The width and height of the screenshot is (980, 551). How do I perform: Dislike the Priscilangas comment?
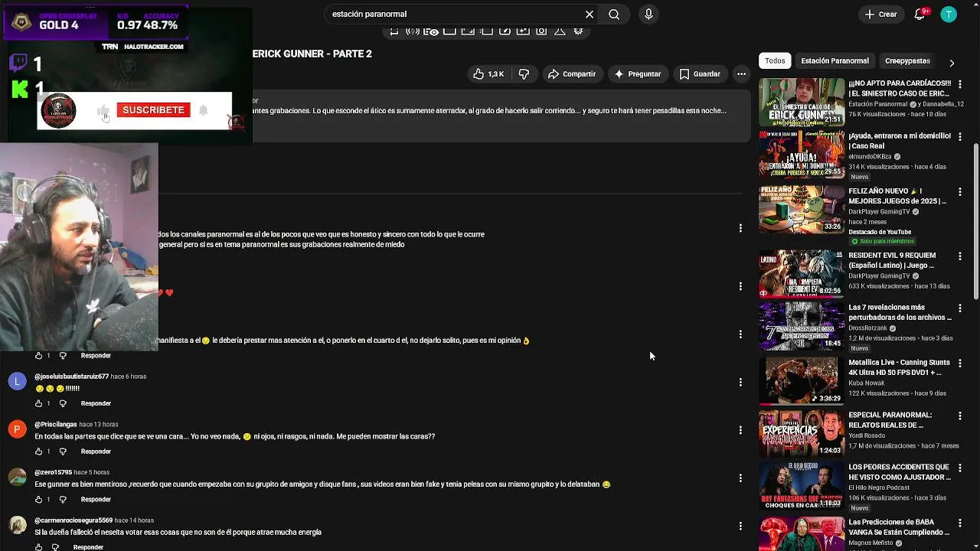[x=63, y=452]
